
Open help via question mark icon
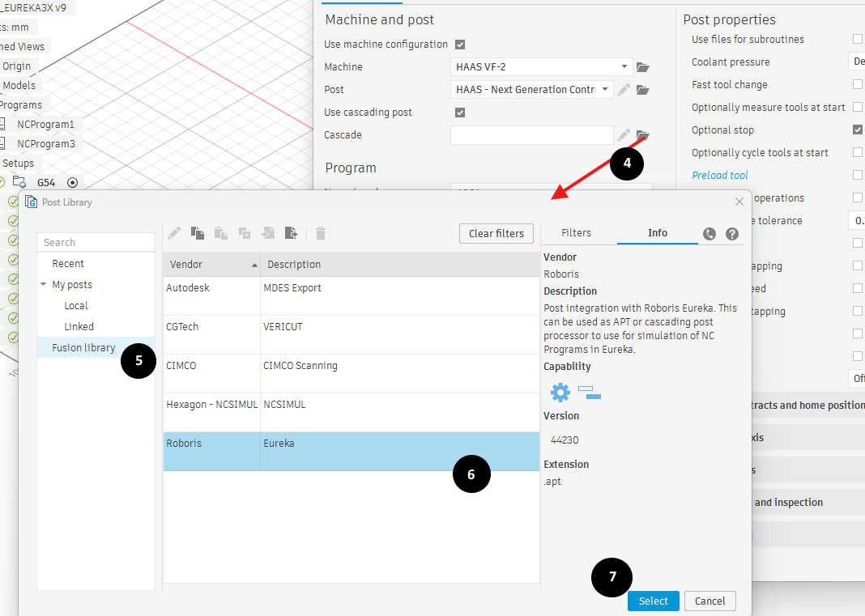[732, 234]
